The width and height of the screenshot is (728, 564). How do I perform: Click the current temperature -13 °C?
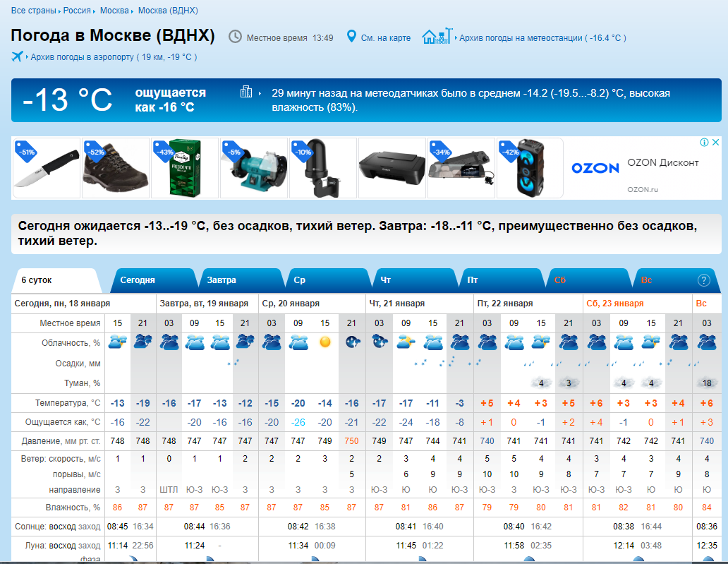click(67, 100)
